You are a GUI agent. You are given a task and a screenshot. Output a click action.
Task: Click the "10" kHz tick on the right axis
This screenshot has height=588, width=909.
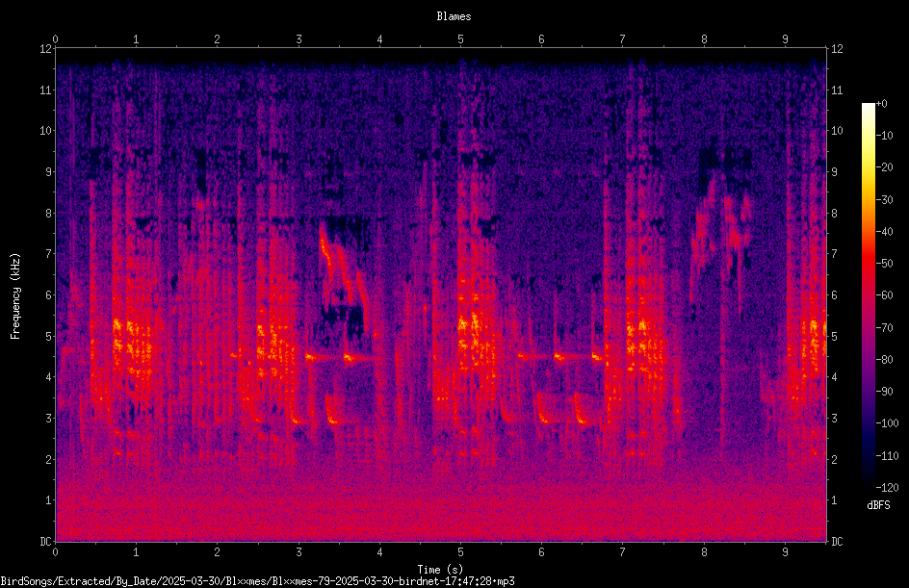837,131
